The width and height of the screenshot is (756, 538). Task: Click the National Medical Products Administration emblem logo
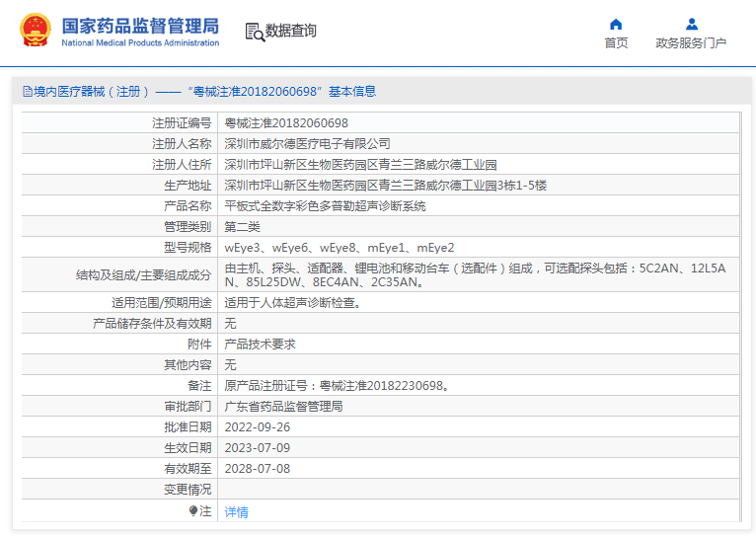34,31
